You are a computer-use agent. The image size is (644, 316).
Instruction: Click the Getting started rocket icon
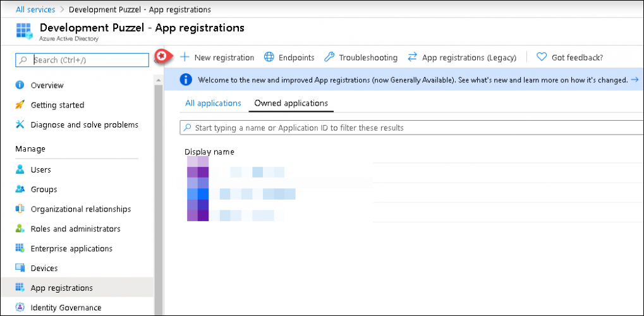pos(20,105)
